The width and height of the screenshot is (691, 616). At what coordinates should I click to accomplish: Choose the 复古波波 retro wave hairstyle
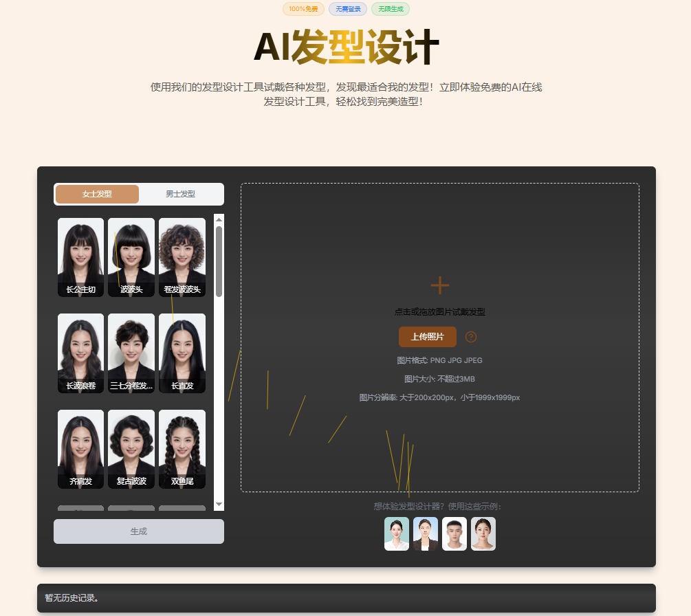point(131,449)
